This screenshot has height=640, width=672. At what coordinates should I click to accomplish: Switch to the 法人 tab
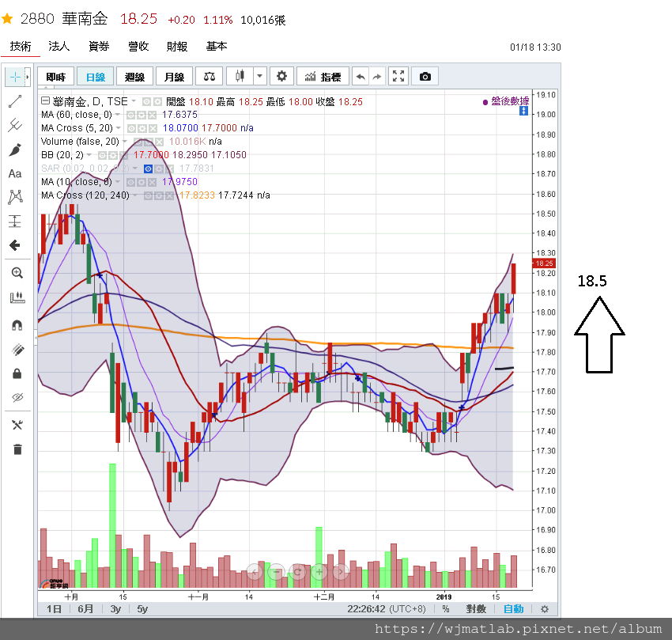click(x=59, y=47)
